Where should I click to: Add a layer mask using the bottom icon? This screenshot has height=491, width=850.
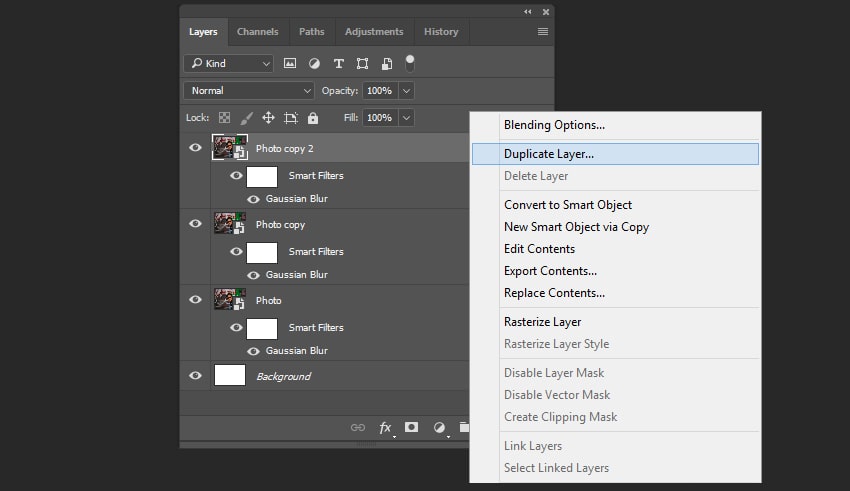pos(411,428)
